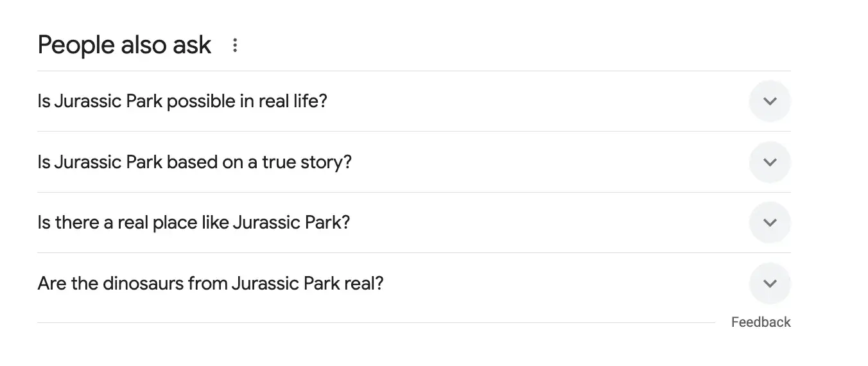Click the "People also ask" heading

pyautogui.click(x=125, y=45)
